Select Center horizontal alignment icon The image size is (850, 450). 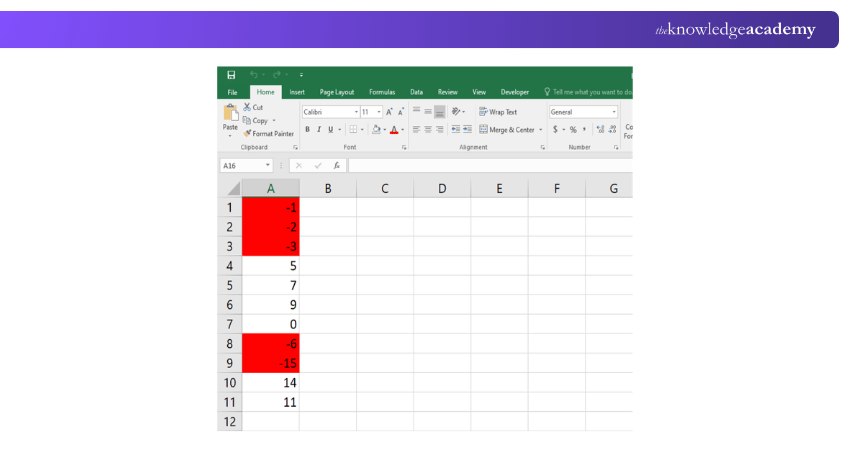(x=428, y=130)
